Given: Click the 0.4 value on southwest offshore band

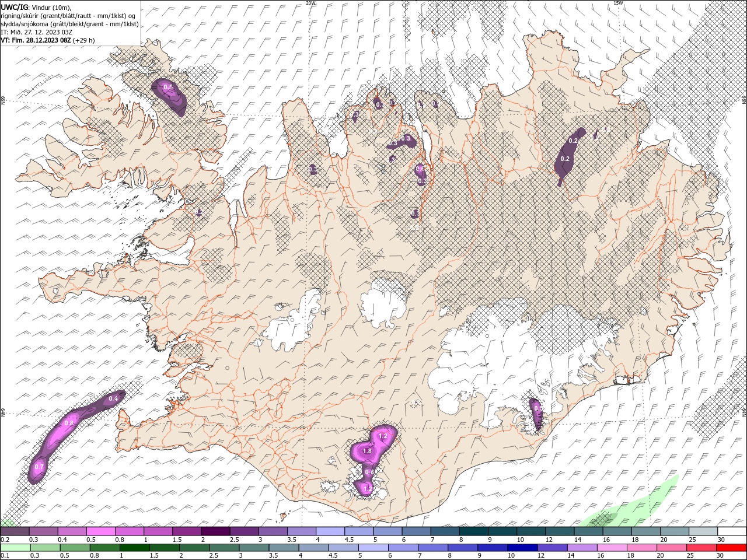Looking at the screenshot, I should (113, 398).
